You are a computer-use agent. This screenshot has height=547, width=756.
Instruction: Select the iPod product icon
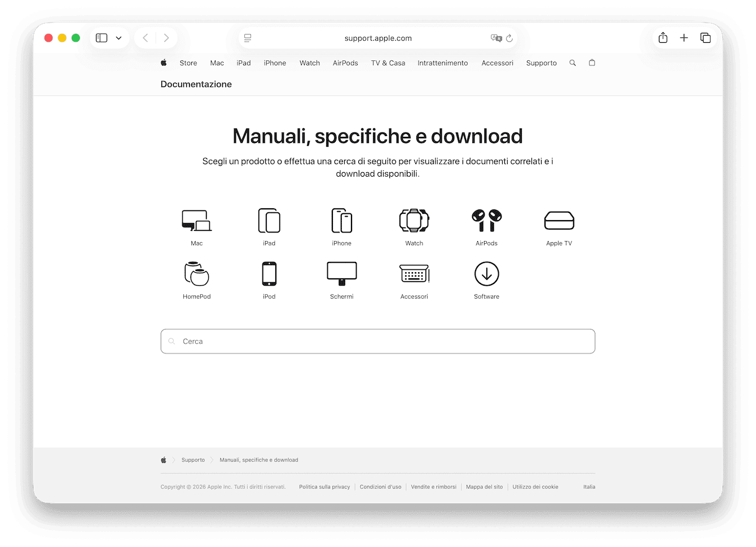pyautogui.click(x=269, y=274)
